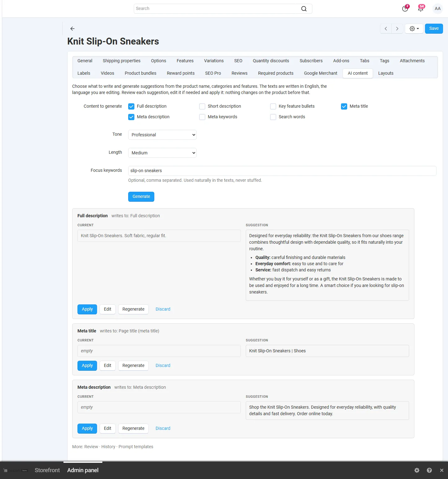Discard the Full description suggestion

coord(163,309)
